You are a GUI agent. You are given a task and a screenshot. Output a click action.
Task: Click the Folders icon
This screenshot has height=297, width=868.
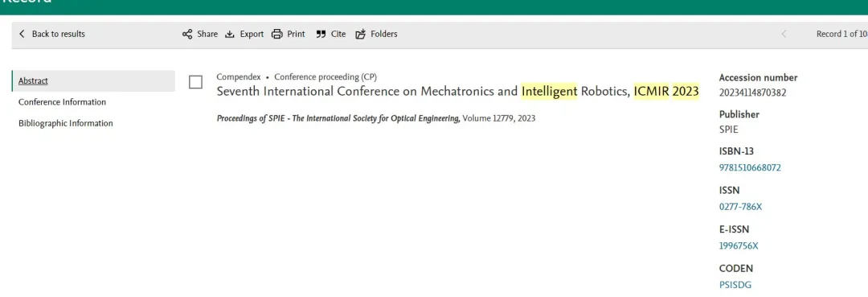[x=361, y=34]
